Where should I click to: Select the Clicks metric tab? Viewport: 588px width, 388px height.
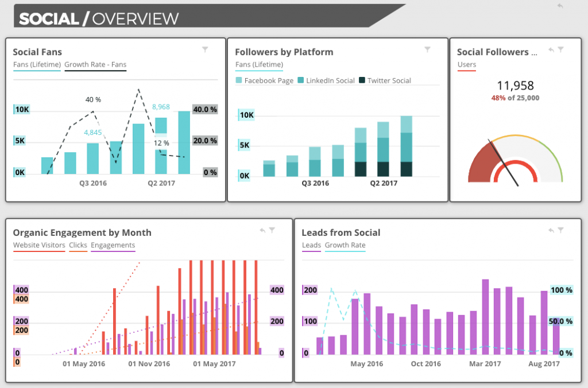coord(78,245)
